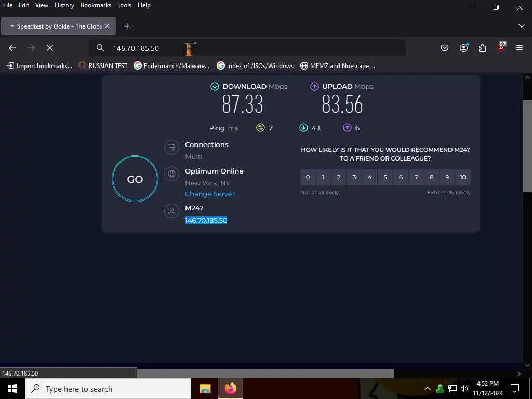Select rating 10 for recommendation
This screenshot has height=399, width=532.
463,177
